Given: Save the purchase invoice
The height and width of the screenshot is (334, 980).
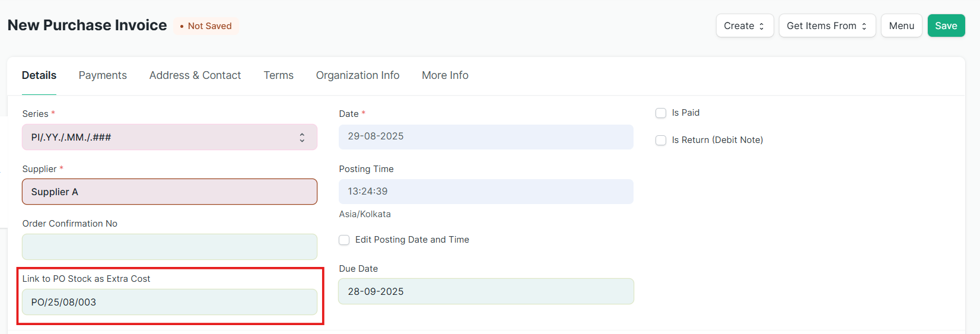Looking at the screenshot, I should (946, 26).
